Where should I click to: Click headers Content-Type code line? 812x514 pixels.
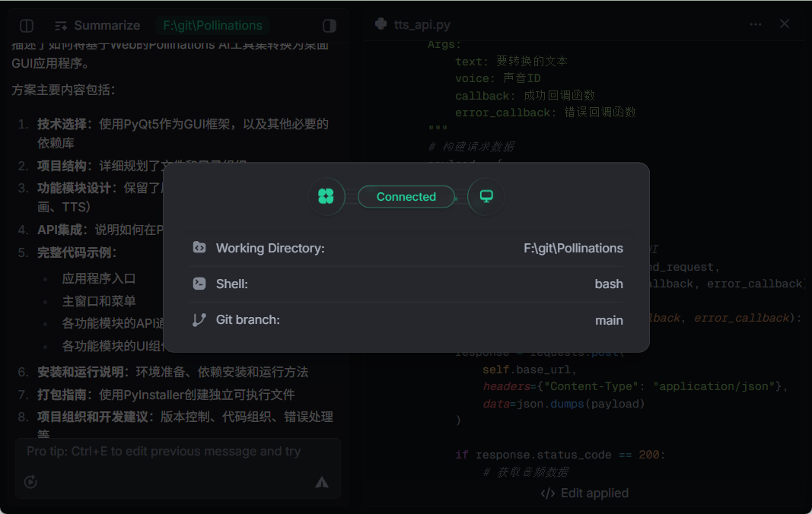tap(635, 387)
